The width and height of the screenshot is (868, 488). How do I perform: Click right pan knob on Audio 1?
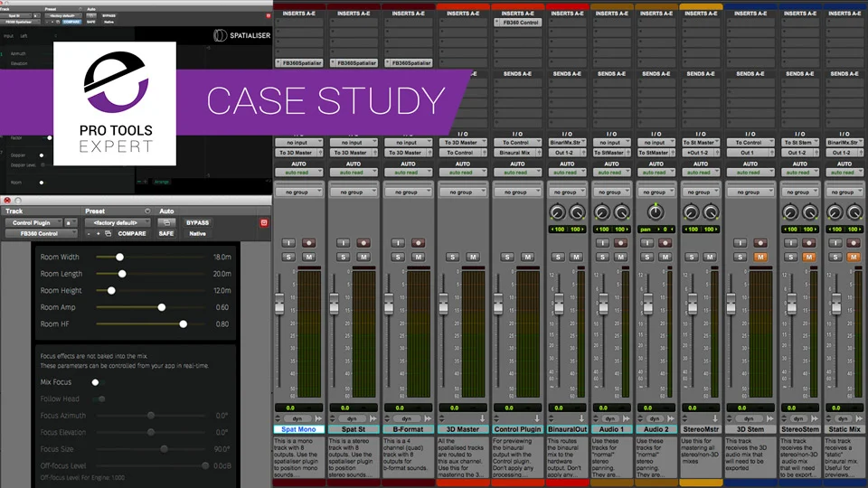coord(621,211)
